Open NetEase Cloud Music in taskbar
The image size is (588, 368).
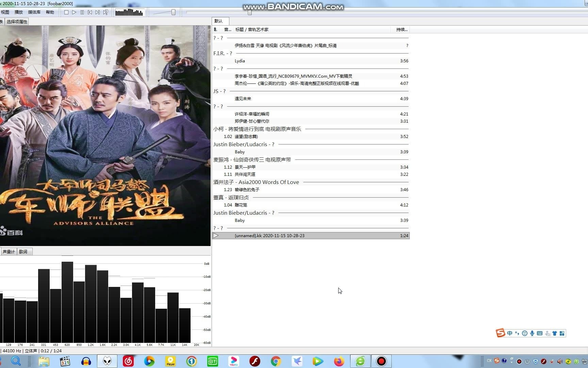point(128,361)
